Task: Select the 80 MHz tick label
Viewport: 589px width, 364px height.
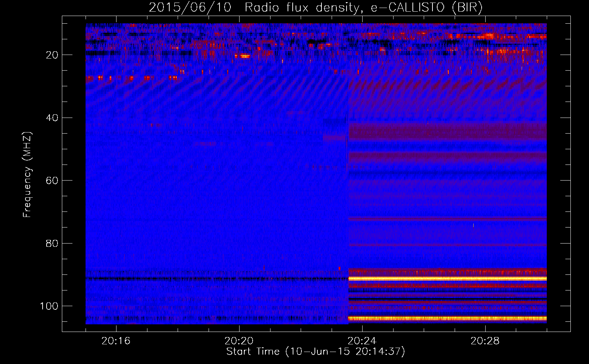Action: pyautogui.click(x=52, y=244)
